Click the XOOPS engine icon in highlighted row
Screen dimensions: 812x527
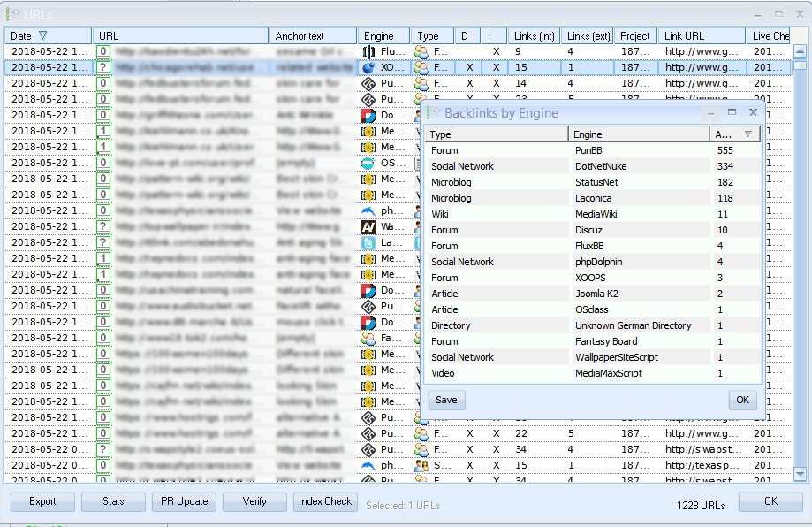coord(369,68)
